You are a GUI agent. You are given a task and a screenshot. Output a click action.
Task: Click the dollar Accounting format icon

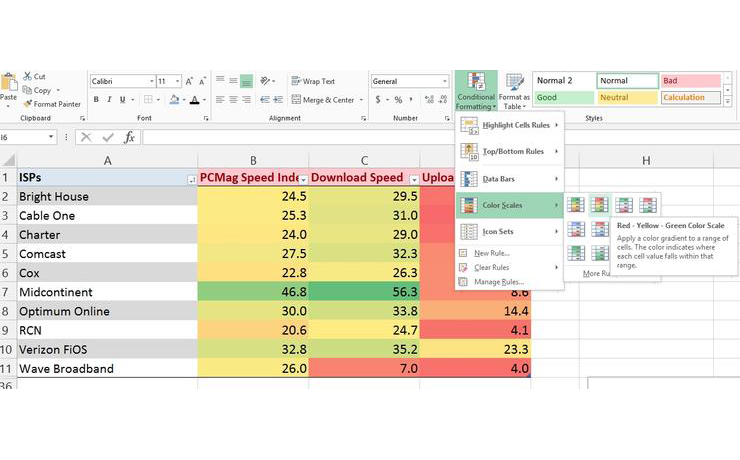(378, 100)
